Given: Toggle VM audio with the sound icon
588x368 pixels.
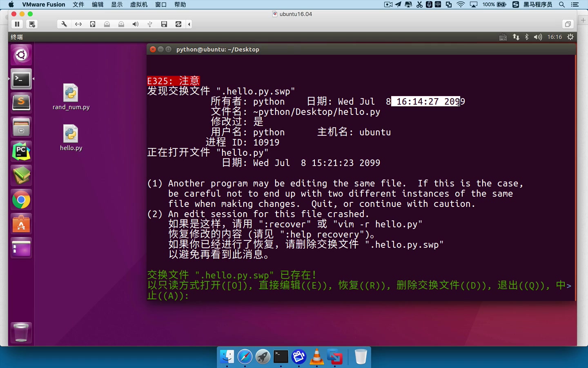Looking at the screenshot, I should click(135, 24).
